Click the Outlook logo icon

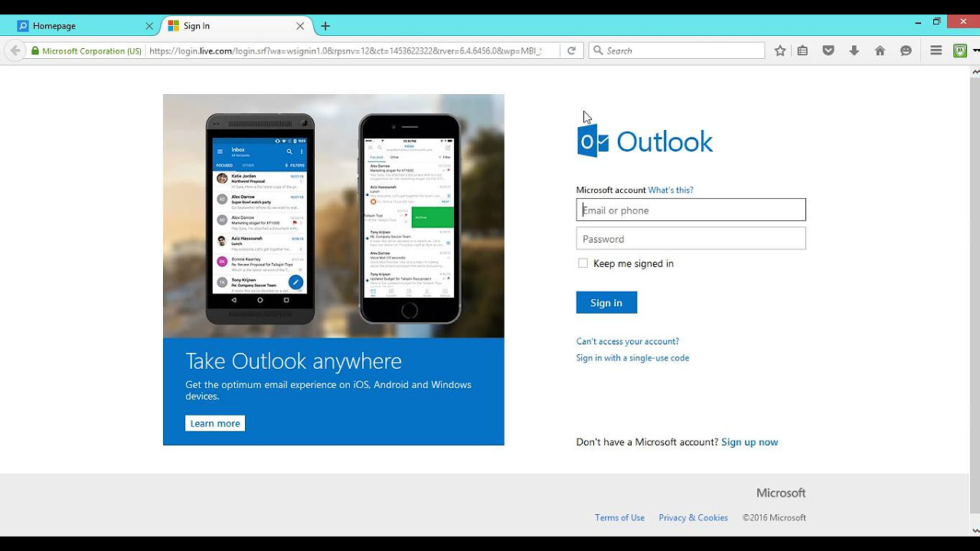tap(593, 142)
